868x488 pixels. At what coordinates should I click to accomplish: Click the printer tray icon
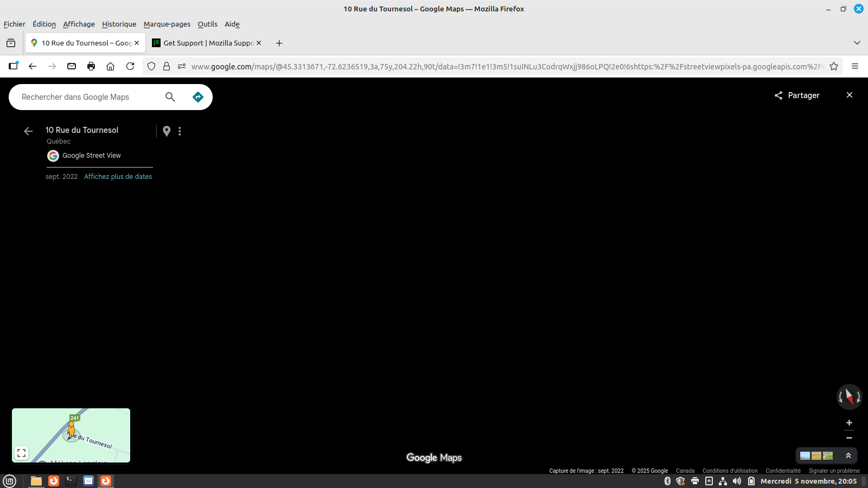pos(695,481)
